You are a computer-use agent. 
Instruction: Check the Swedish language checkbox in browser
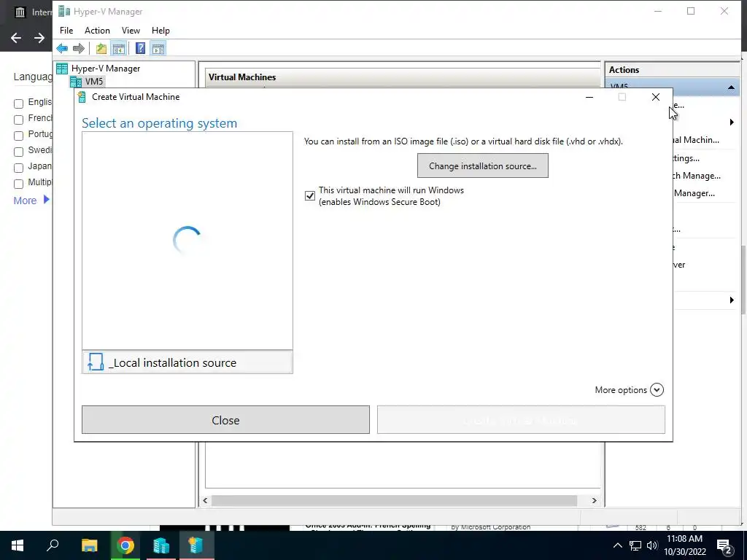coord(18,152)
